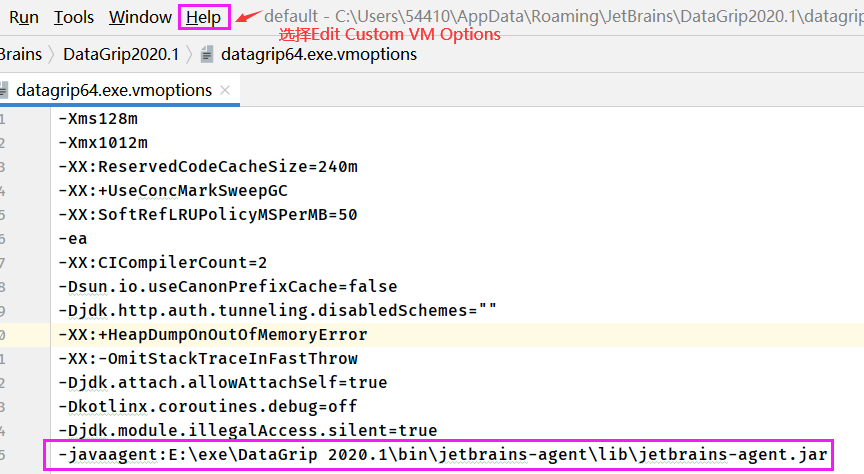
Task: Click the -Djdk.attach.allowAttachSelf=true line
Action: pyautogui.click(x=223, y=383)
